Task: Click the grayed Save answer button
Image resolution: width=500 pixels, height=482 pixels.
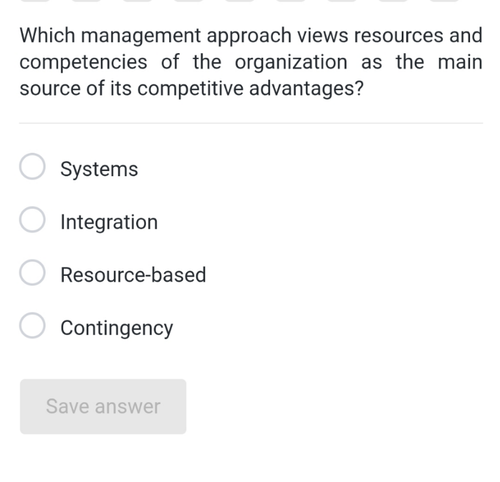Action: click(103, 406)
